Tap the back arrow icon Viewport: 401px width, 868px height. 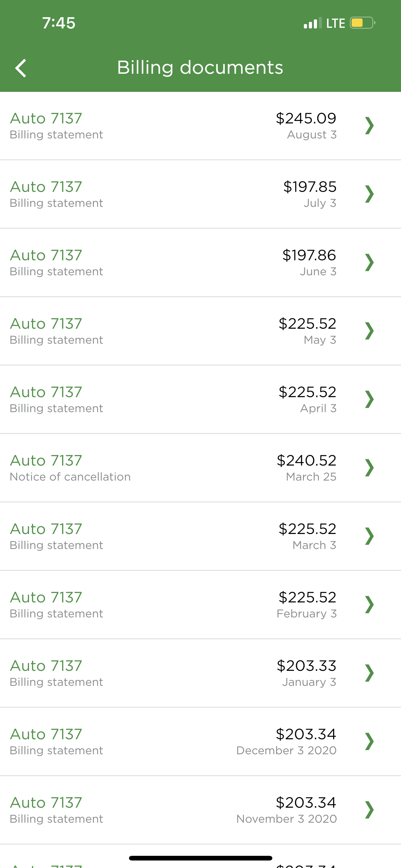coord(21,68)
